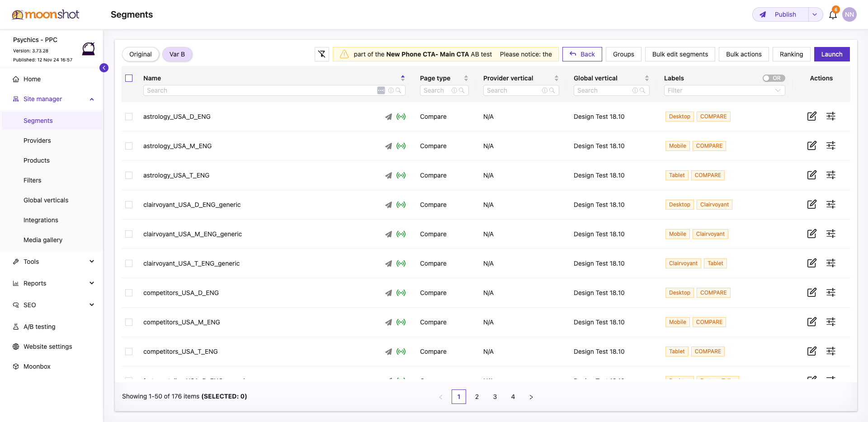This screenshot has height=422, width=868.
Task: Open settings sliders for astrology_USA_T_ENG
Action: (x=831, y=175)
